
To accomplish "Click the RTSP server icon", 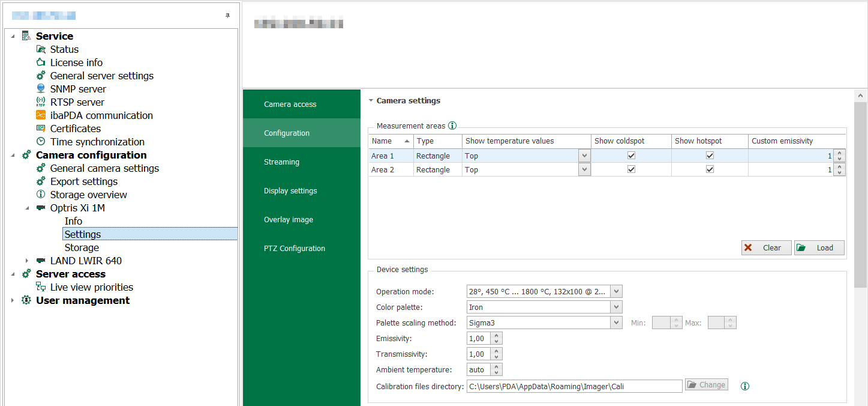I will [41, 102].
